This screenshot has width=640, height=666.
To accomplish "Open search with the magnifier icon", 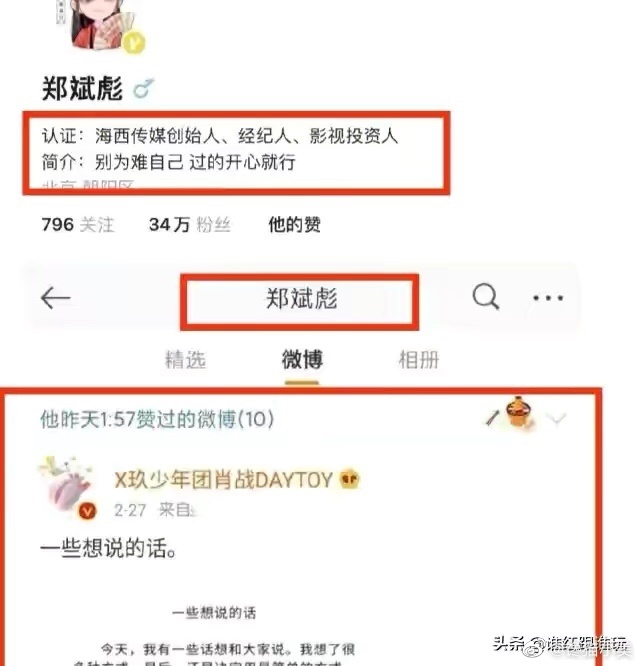I will (x=485, y=296).
